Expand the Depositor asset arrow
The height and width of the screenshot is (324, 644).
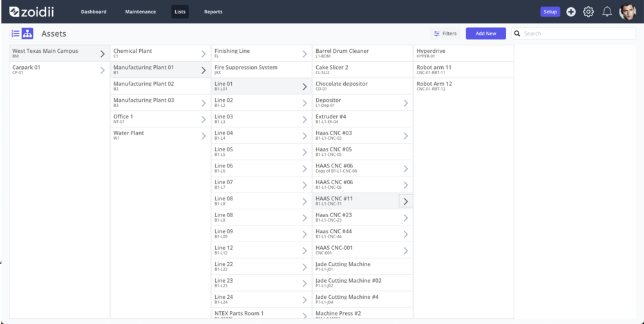[x=405, y=103]
